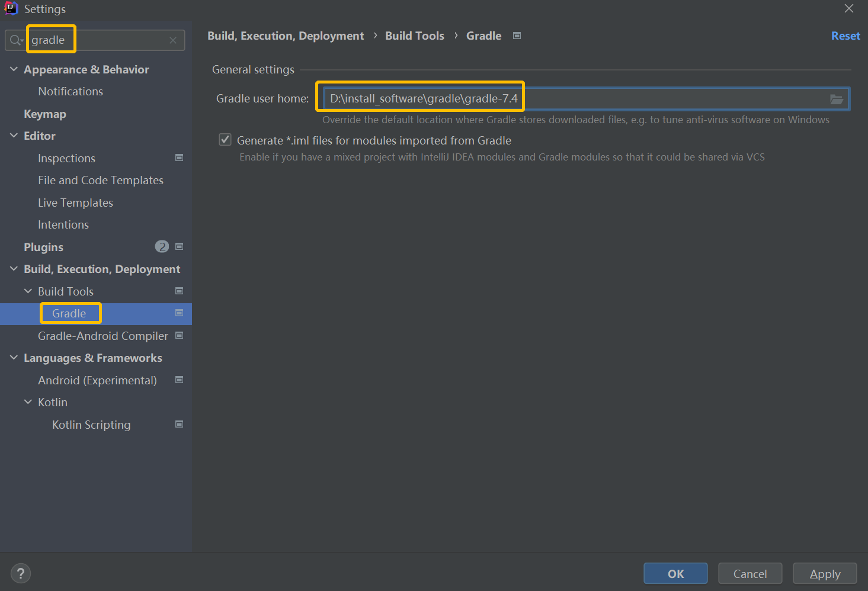Open Kotlin Scripting settings
This screenshot has width=868, height=591.
(91, 425)
